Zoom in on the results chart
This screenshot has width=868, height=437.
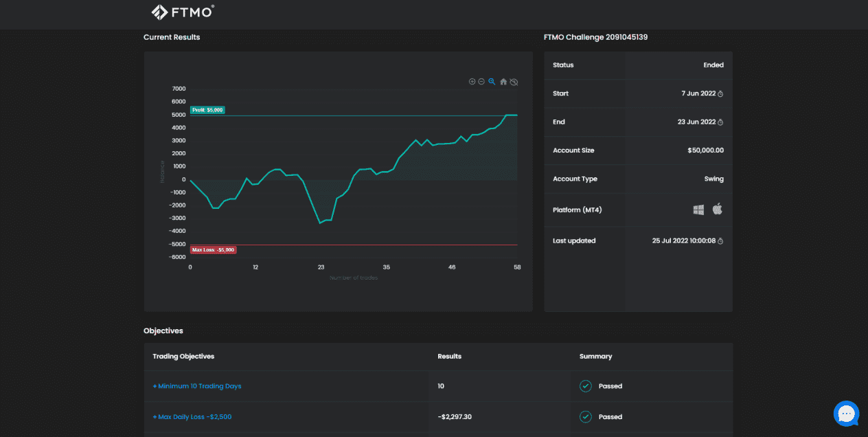472,82
